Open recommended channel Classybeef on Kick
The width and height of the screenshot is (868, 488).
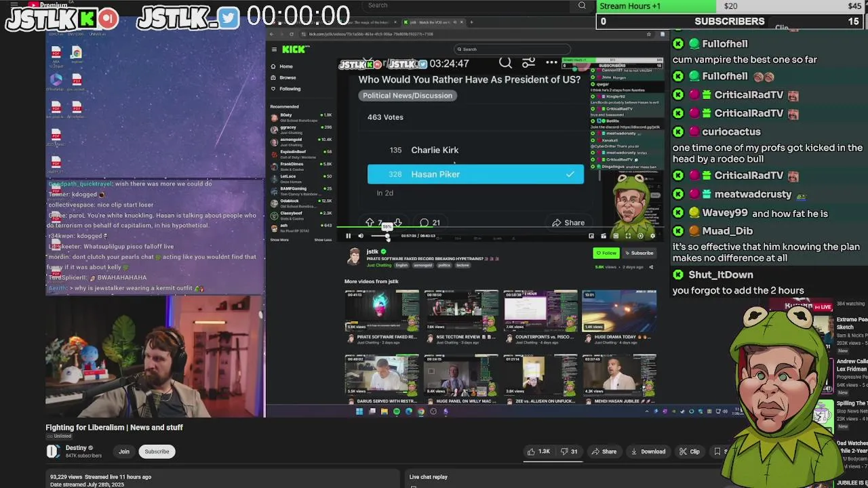pos(300,215)
